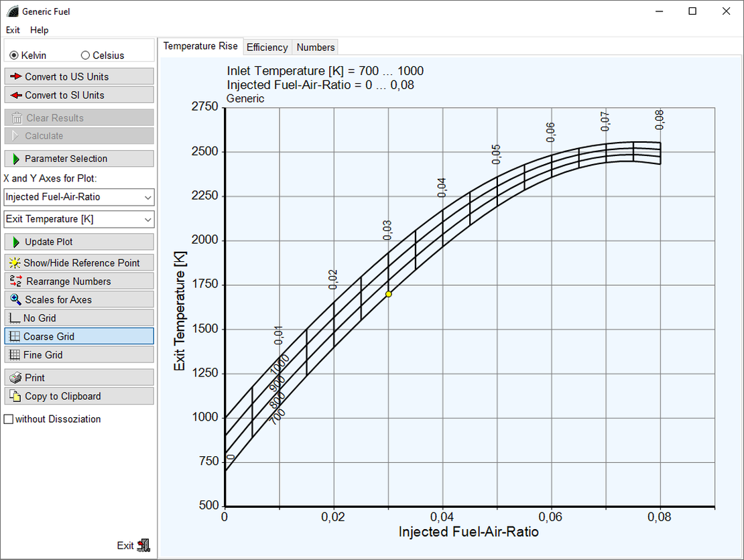Click the Exit text label at the bottom left

point(125,546)
